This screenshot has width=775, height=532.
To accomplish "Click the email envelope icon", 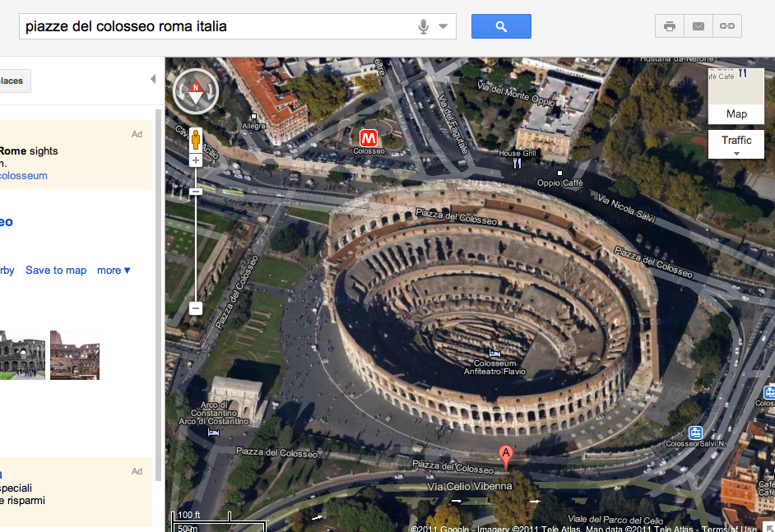I will pyautogui.click(x=698, y=26).
